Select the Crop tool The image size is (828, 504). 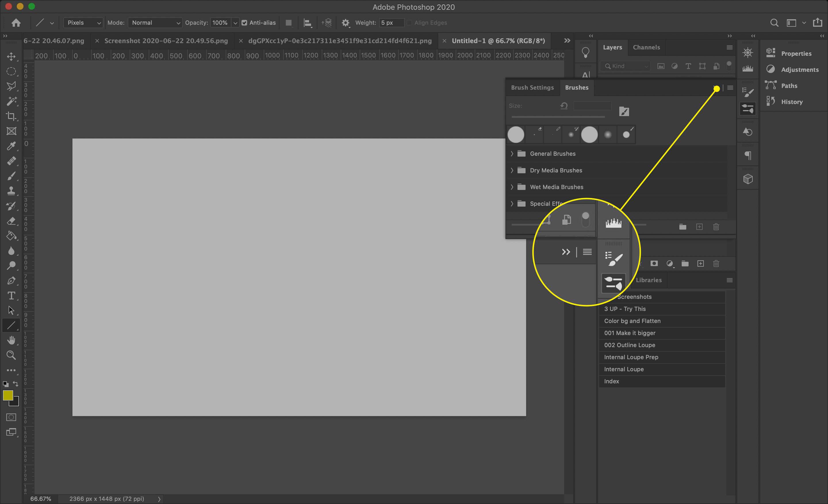click(11, 116)
